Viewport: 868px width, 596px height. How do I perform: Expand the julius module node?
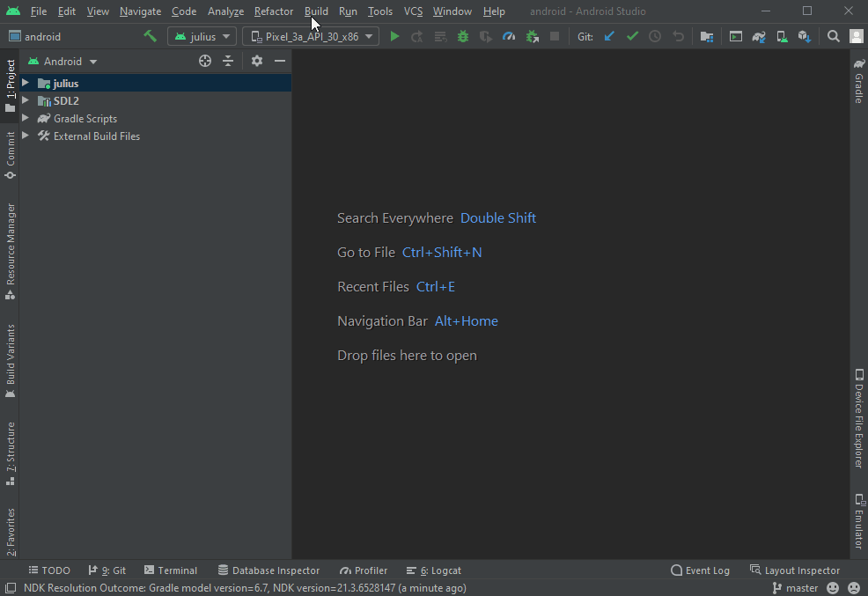pos(26,83)
